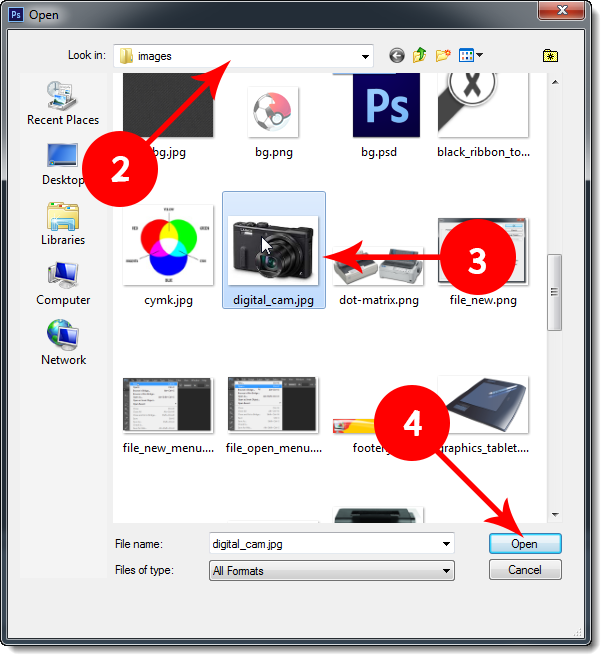This screenshot has width=607, height=661.
Task: Open the Files of type dropdown
Action: point(446,571)
